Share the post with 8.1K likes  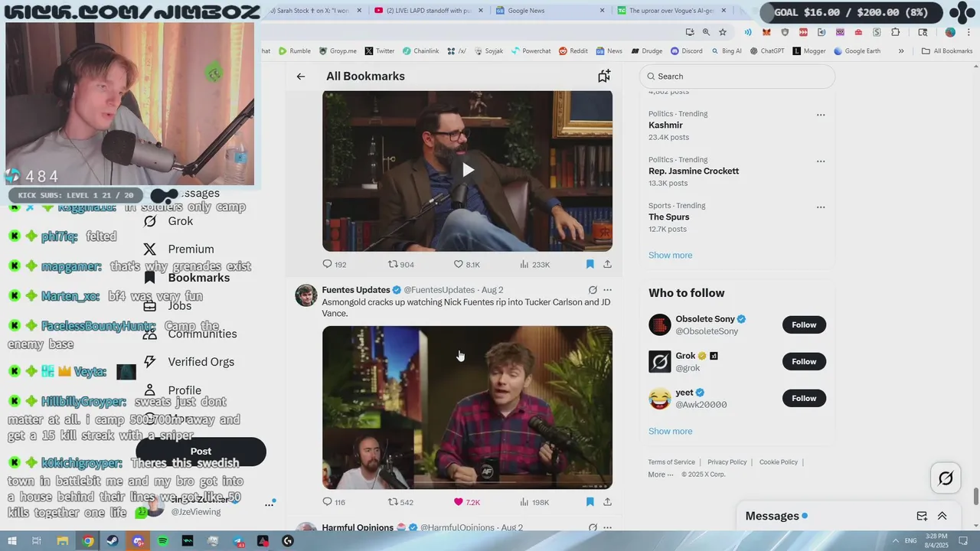pos(607,264)
